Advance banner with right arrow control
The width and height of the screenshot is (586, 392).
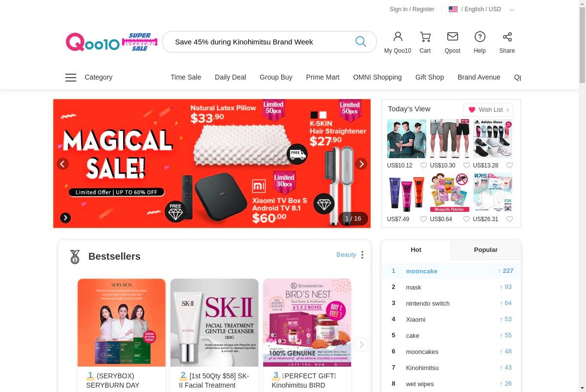click(x=361, y=164)
